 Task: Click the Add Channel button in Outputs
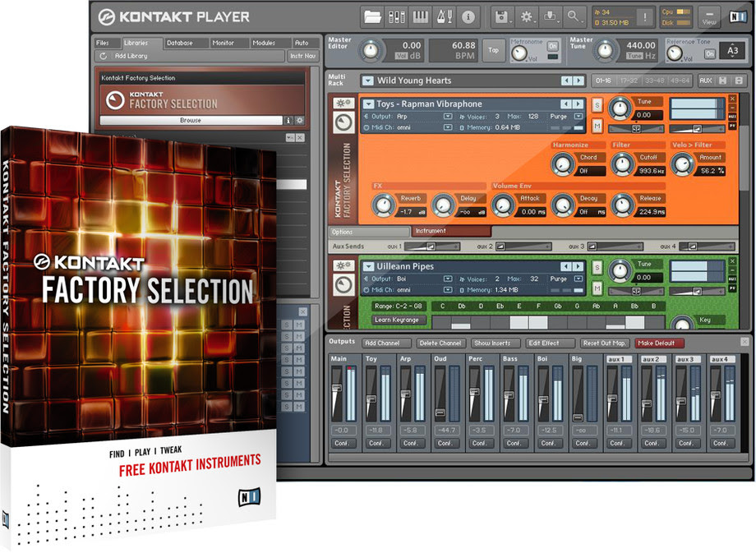(385, 343)
